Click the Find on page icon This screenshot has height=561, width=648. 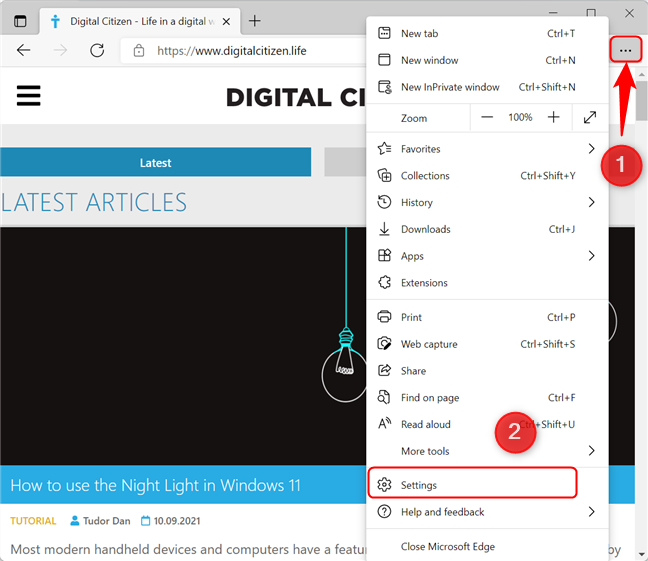(384, 397)
